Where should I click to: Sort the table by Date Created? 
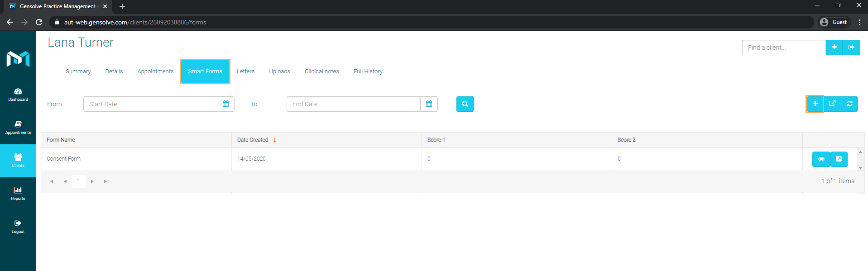(253, 140)
